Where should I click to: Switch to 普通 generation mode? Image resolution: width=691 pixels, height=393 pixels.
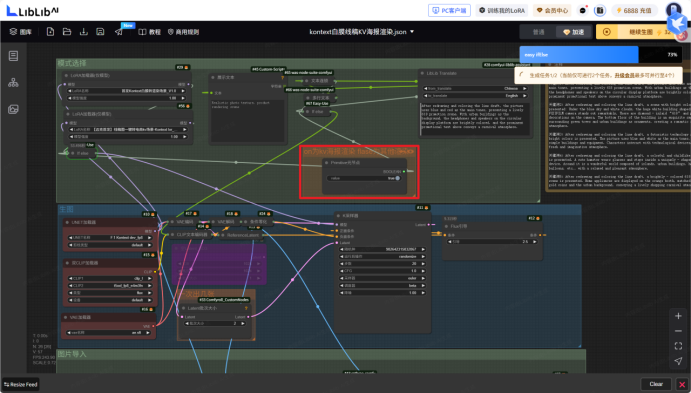(539, 32)
